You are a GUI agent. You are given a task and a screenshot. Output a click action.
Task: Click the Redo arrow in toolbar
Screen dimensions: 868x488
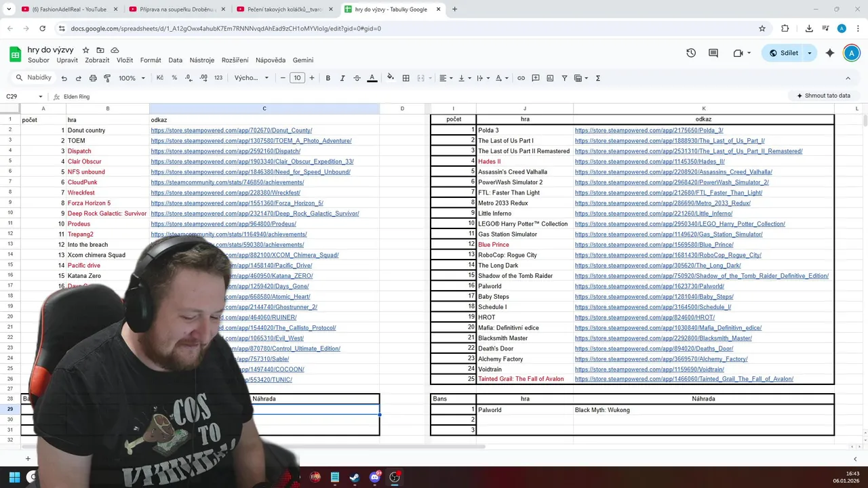point(79,78)
